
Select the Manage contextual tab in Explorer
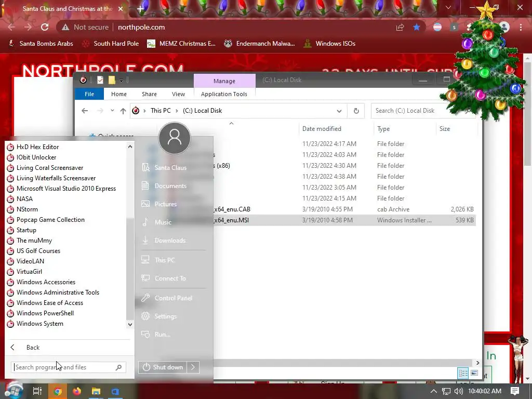[x=224, y=81]
